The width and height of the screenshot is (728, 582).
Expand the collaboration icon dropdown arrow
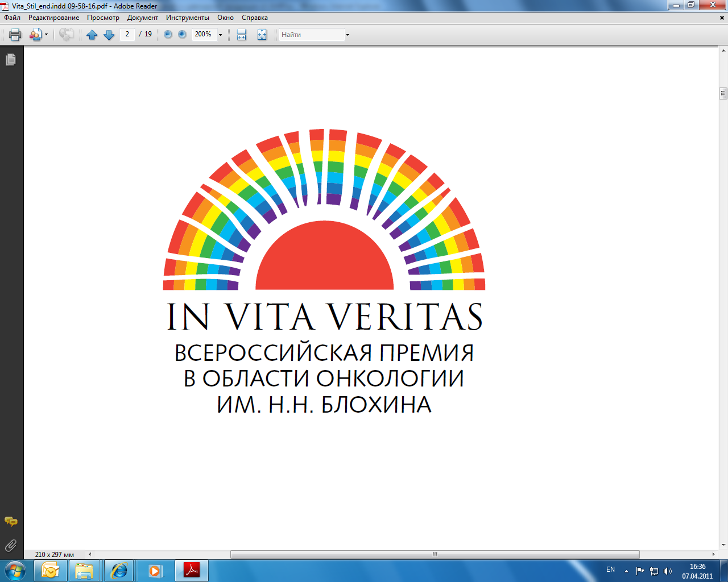(46, 35)
